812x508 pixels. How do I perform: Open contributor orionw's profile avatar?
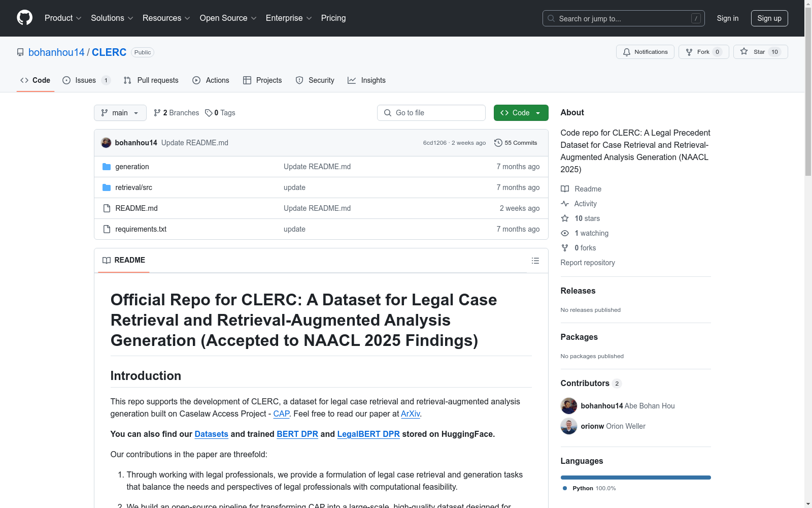(568, 426)
